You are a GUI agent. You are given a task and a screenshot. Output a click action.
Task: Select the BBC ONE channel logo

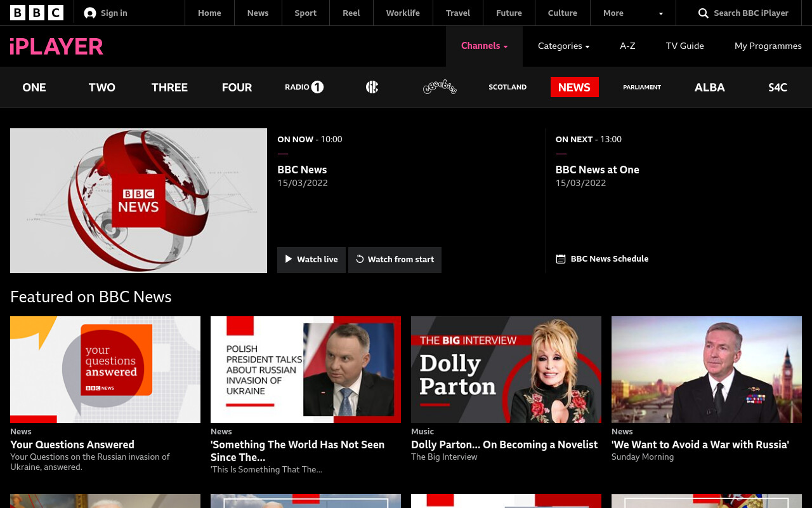(x=34, y=87)
